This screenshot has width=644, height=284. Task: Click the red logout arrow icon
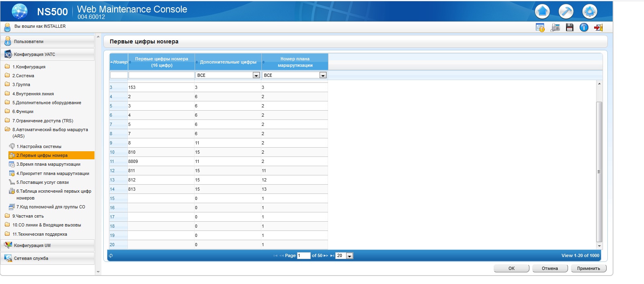pos(599,27)
